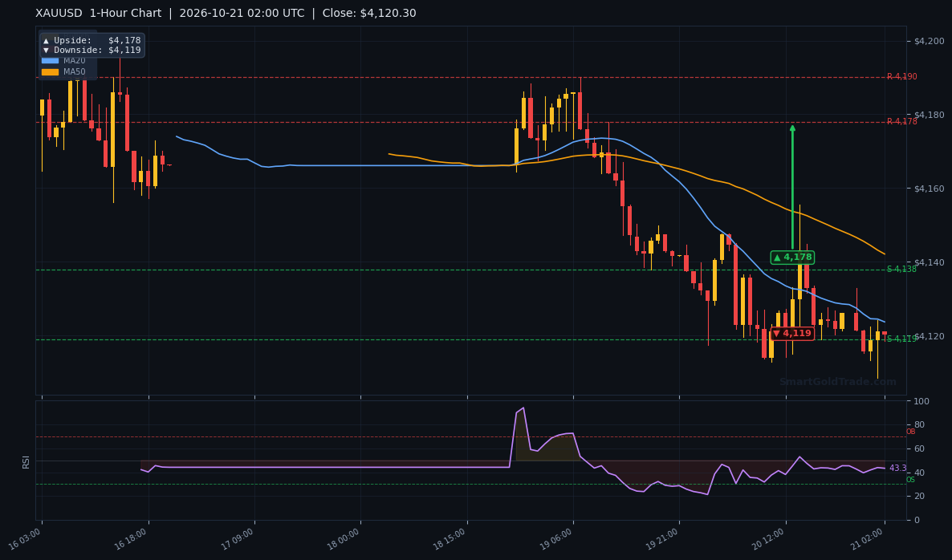Click the red 4,119 downside target tag

[792, 334]
